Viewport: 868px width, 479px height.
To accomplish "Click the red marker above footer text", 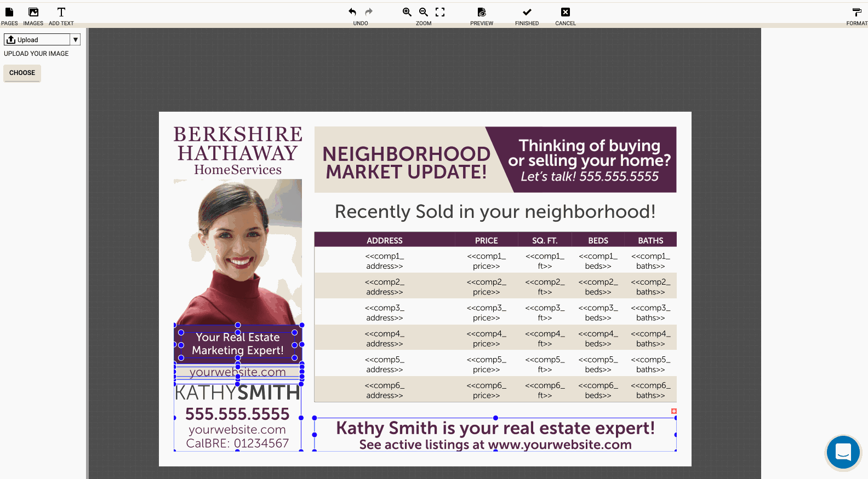I will (x=674, y=411).
